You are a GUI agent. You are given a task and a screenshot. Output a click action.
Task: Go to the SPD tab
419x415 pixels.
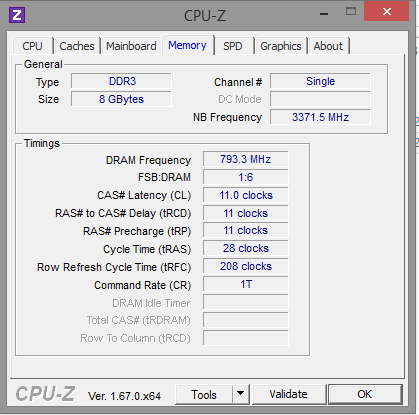point(233,46)
